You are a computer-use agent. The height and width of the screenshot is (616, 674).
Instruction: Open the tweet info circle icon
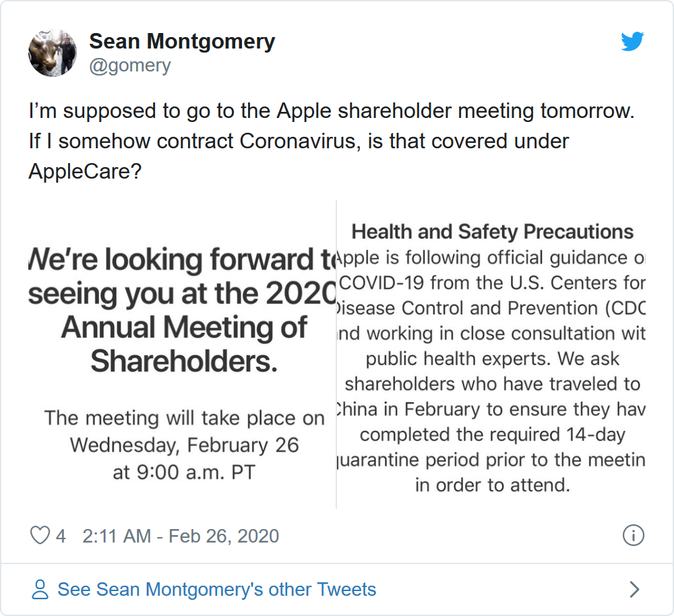(x=633, y=536)
